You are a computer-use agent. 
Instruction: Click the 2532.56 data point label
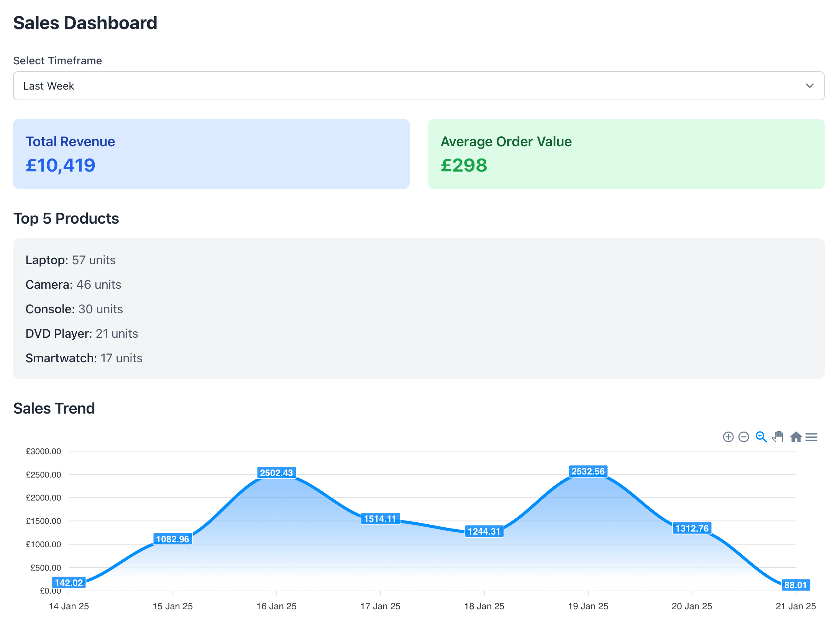(588, 471)
